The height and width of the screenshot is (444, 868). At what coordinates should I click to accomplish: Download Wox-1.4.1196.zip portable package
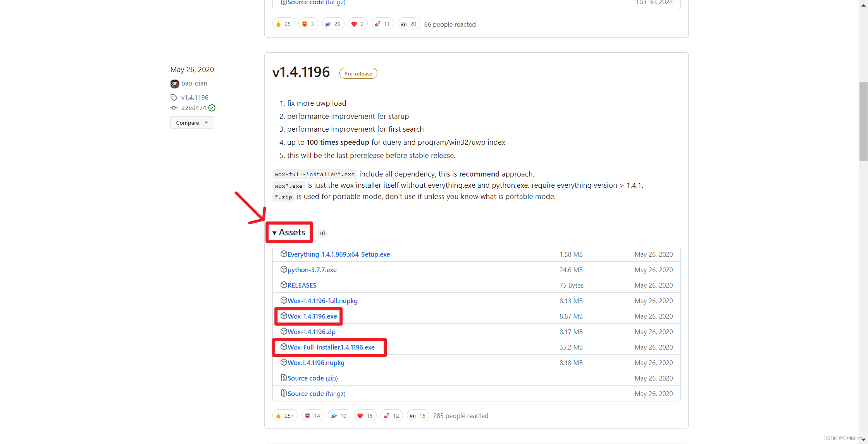311,332
